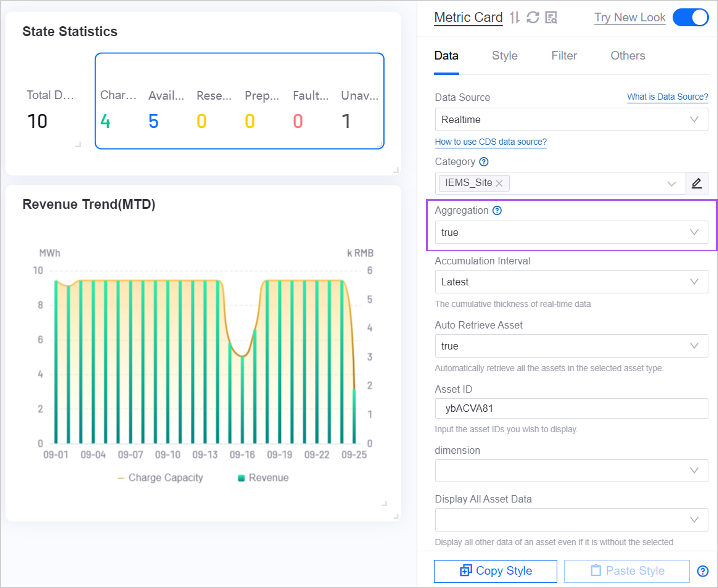The width and height of the screenshot is (718, 588).
Task: Click the Copy Style button
Action: (495, 571)
